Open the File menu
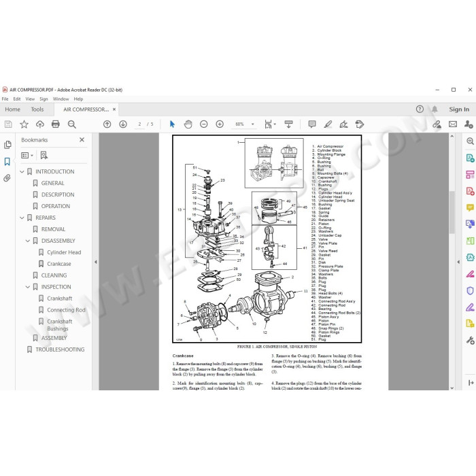Screen dimensions: 476x476 point(5,99)
